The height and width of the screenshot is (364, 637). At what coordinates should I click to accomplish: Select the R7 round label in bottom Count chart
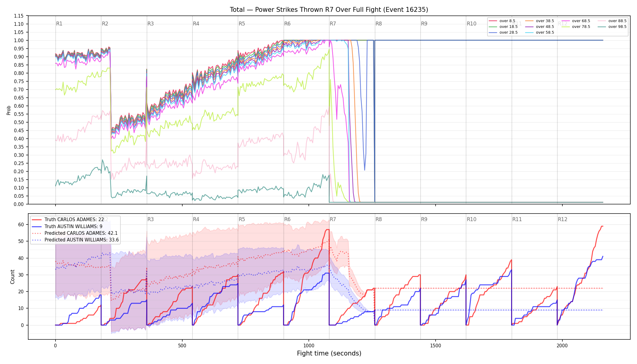[x=333, y=219]
